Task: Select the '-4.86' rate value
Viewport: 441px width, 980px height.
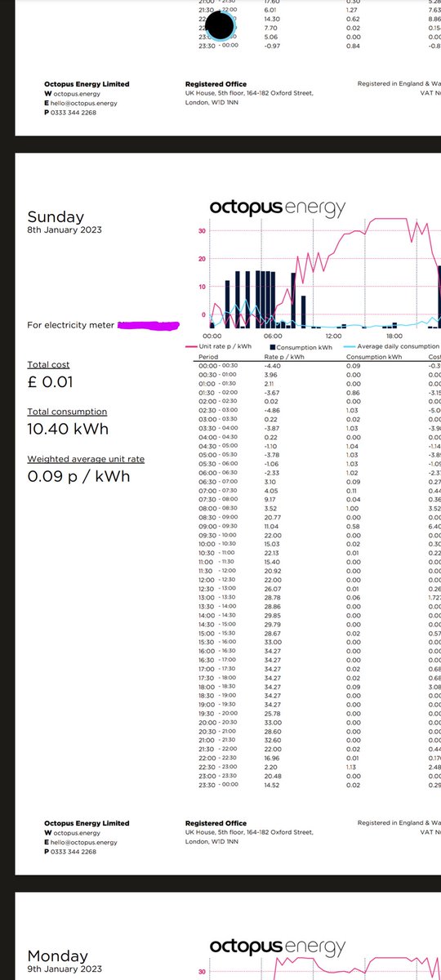Action: pyautogui.click(x=273, y=411)
